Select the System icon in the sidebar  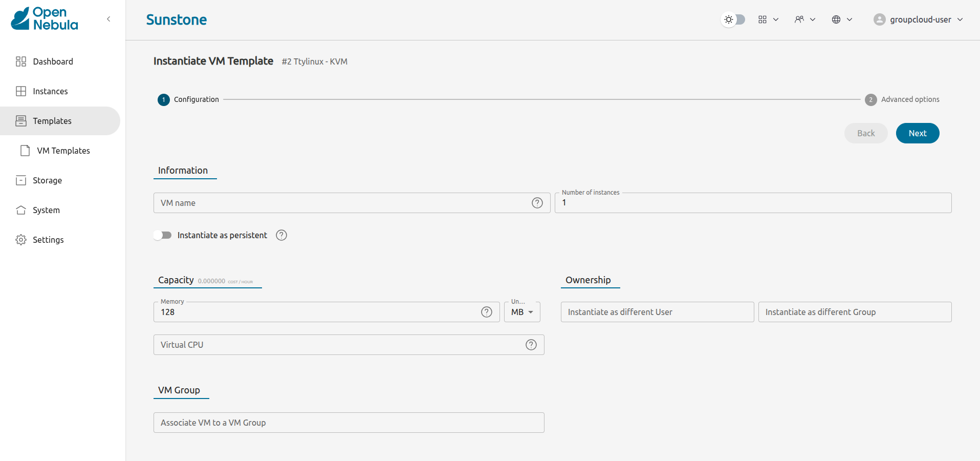pos(21,209)
